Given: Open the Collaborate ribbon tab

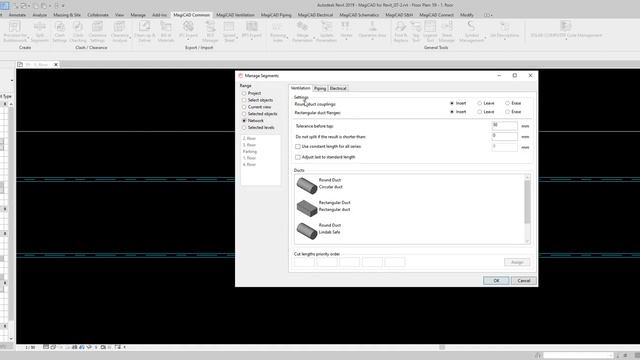Looking at the screenshot, I should coord(98,15).
